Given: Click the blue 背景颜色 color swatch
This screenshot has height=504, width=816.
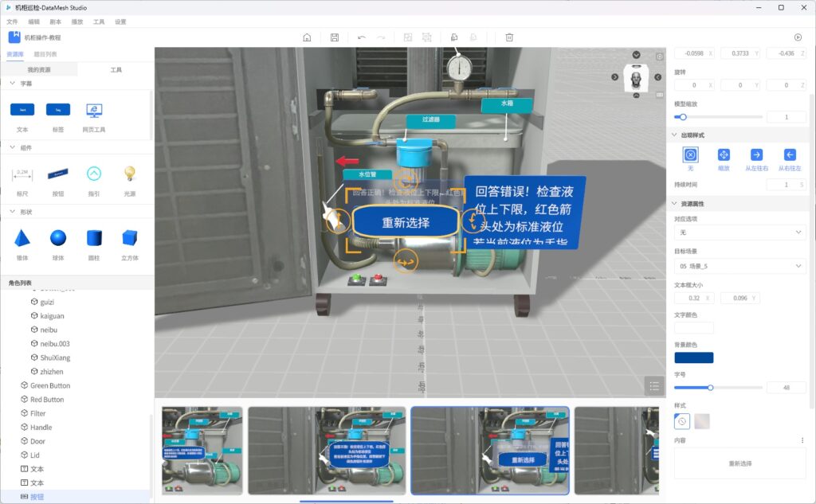Looking at the screenshot, I should (693, 357).
